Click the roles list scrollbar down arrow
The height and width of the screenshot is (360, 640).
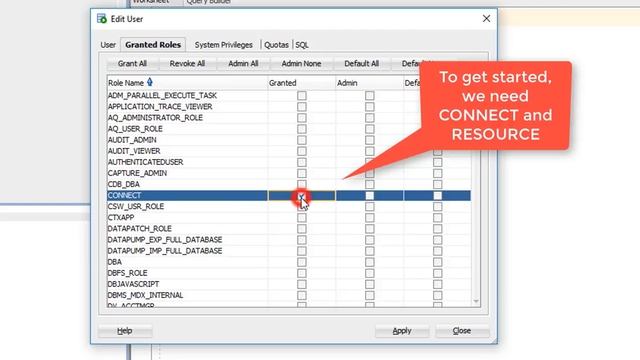(476, 302)
